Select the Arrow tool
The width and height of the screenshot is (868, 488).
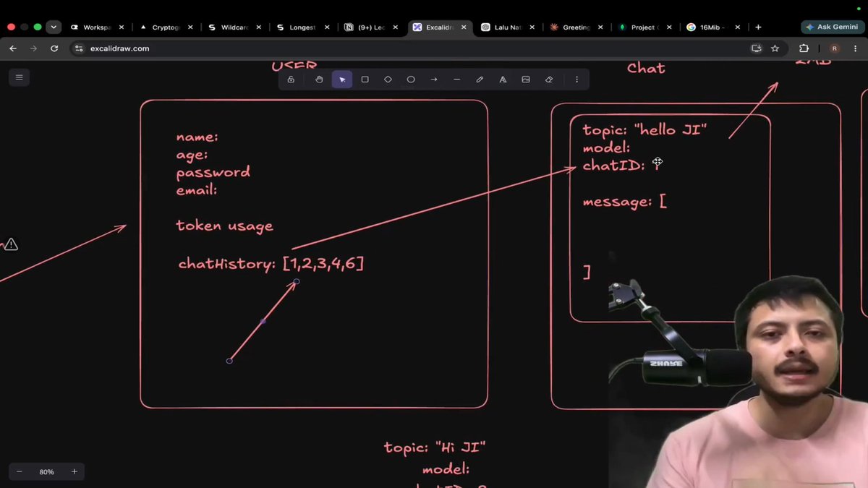[x=434, y=80]
